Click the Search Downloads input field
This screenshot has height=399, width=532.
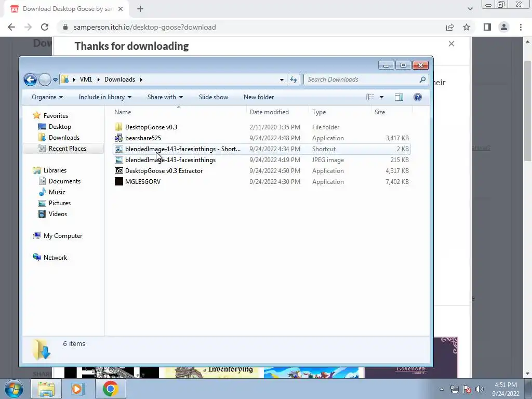coord(366,79)
